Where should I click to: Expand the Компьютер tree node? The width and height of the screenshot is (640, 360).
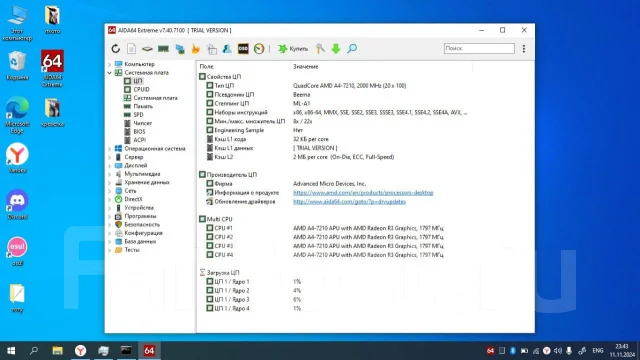109,64
